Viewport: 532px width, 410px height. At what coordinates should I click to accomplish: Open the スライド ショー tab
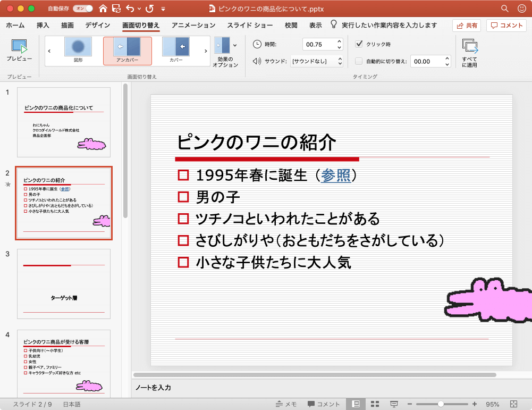[250, 25]
